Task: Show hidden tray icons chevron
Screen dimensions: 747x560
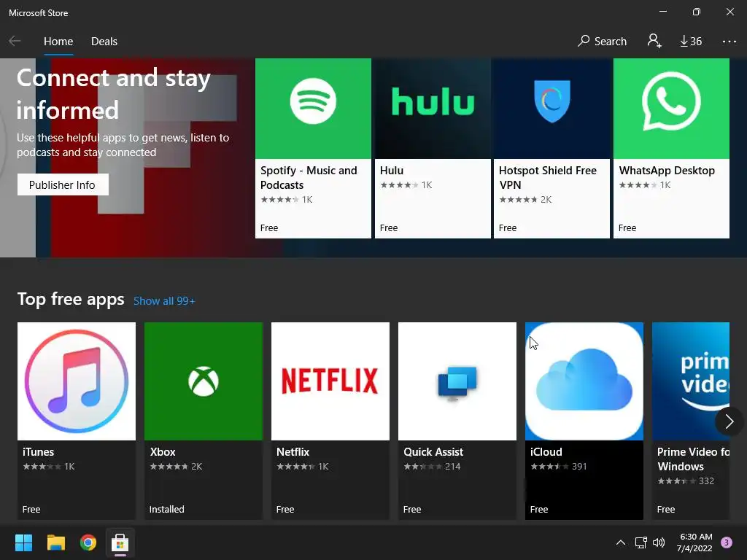Action: [x=620, y=542]
